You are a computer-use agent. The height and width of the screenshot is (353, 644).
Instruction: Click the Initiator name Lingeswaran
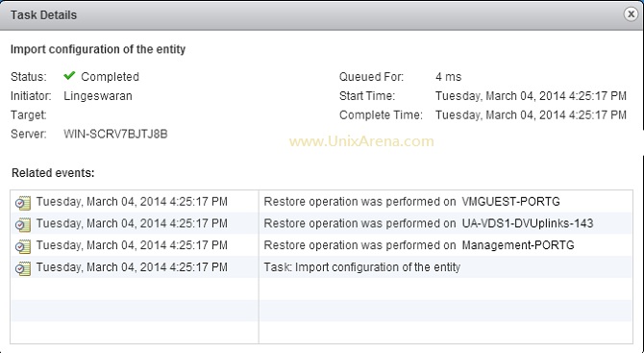point(98,96)
